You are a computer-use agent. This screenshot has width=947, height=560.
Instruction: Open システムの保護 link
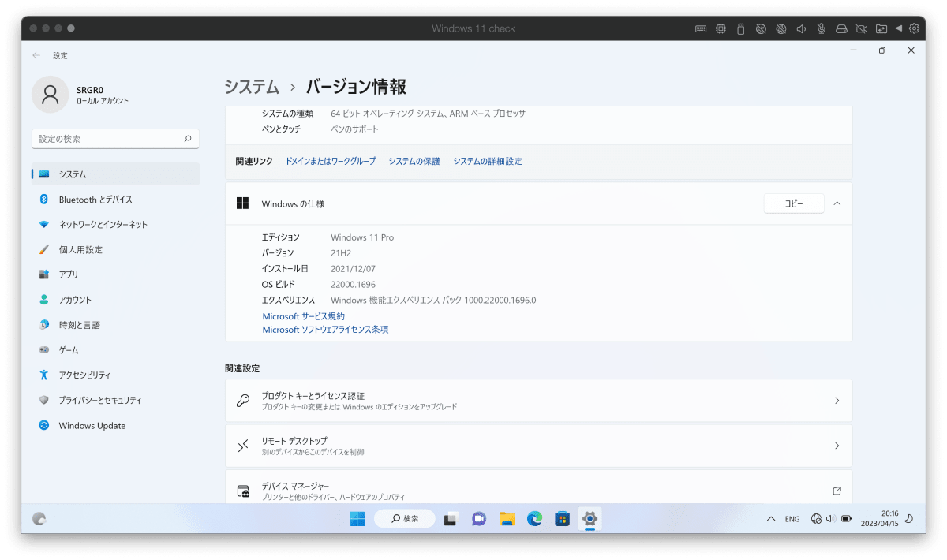click(x=414, y=161)
